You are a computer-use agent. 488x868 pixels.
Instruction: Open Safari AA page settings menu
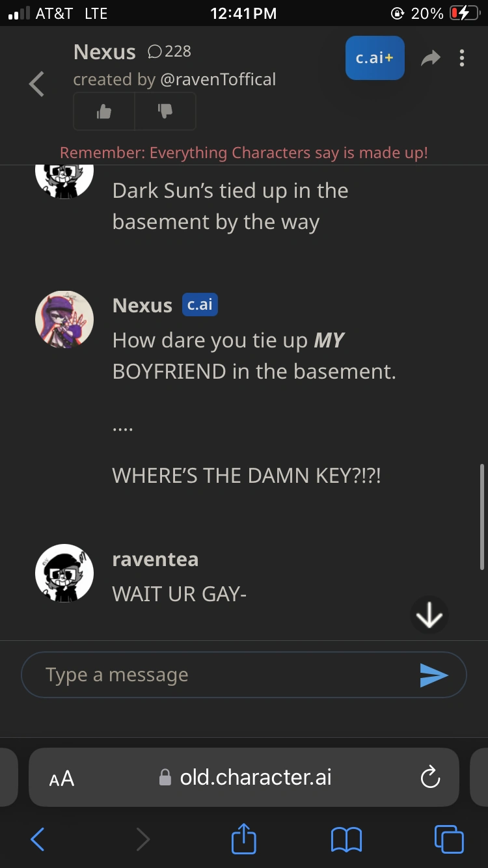coord(62,778)
